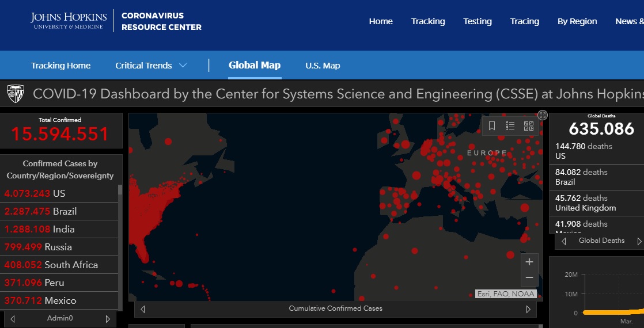Select Brazil row with 2.287.475 cases
The image size is (644, 328).
point(59,211)
